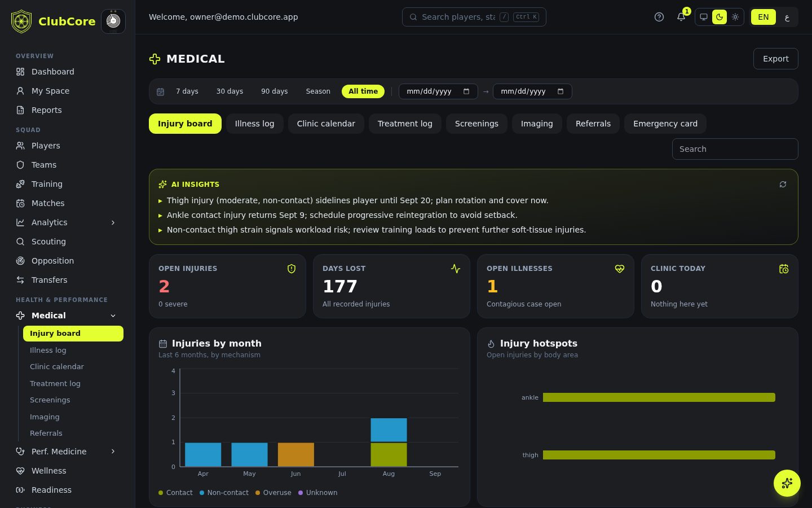Collapse Medical section chevron
This screenshot has width=812, height=508.
(x=113, y=316)
